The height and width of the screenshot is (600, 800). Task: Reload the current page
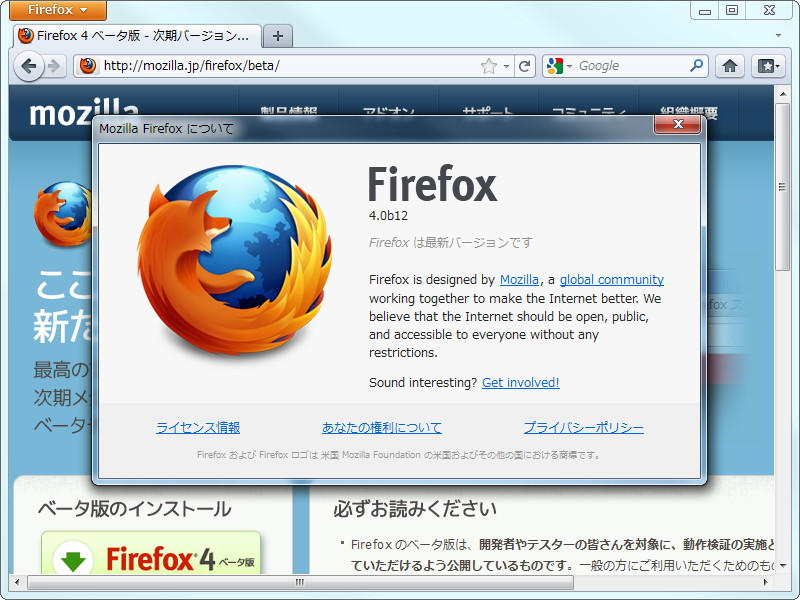pyautogui.click(x=524, y=66)
